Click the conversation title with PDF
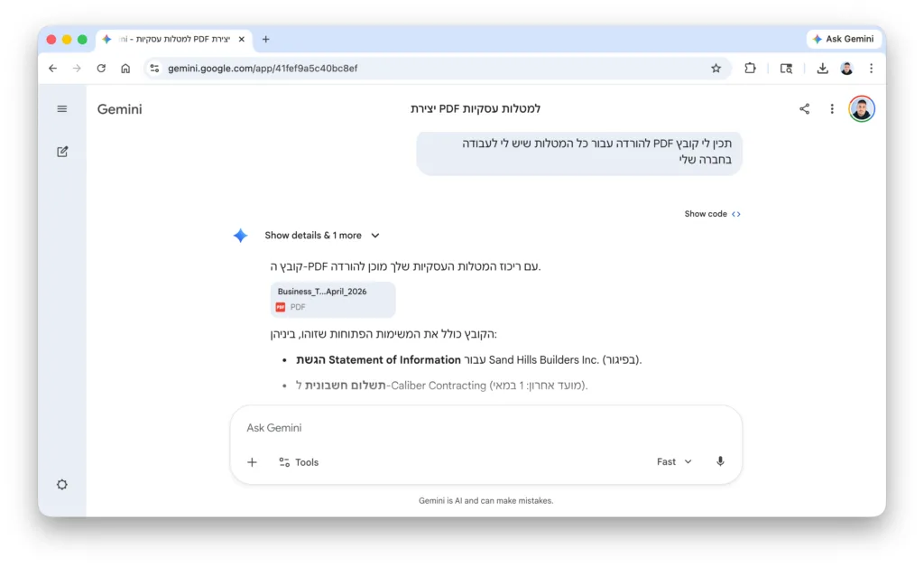This screenshot has width=924, height=567. 476,108
